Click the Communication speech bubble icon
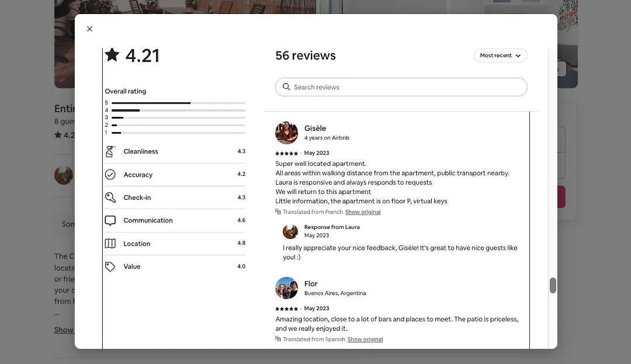Viewport: 631px width, 364px height. point(110,220)
